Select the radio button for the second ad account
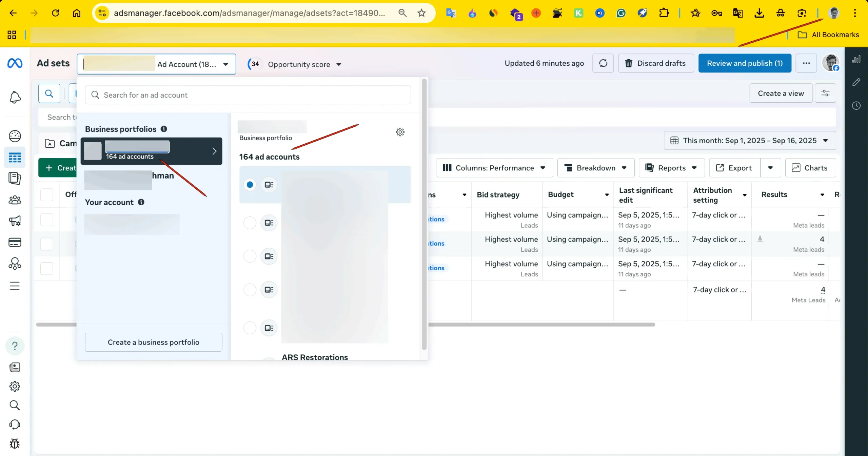The height and width of the screenshot is (456, 868). pyautogui.click(x=250, y=223)
